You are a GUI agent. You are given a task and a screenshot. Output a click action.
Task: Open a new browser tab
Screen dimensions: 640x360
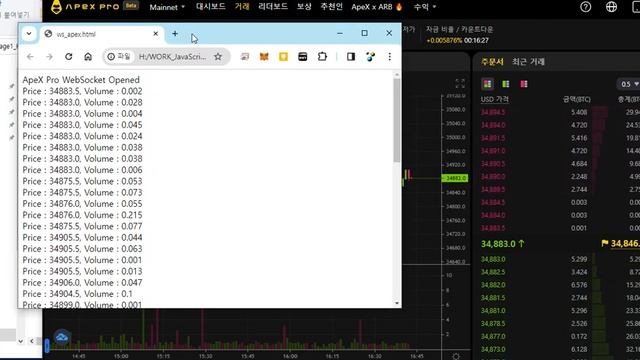pyautogui.click(x=175, y=34)
